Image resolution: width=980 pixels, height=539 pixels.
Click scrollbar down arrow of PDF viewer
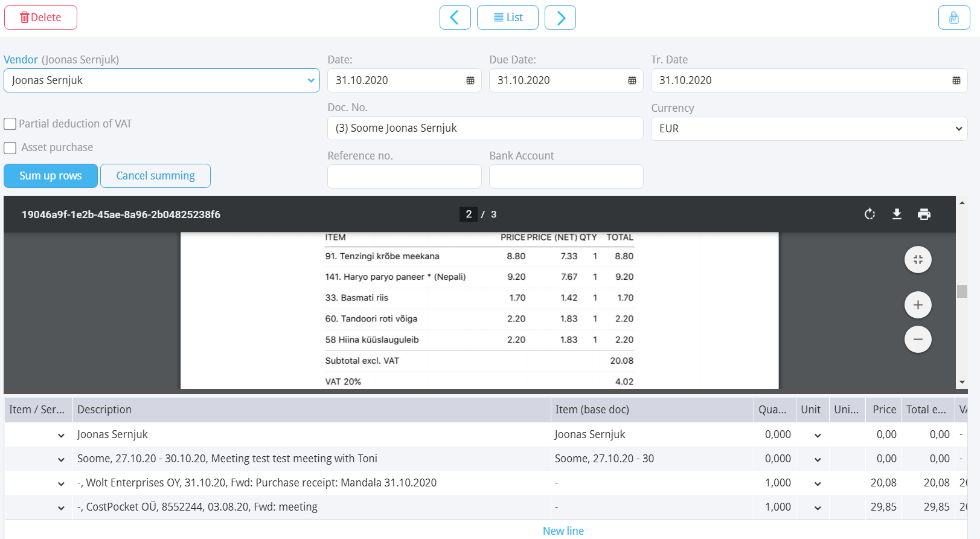962,382
